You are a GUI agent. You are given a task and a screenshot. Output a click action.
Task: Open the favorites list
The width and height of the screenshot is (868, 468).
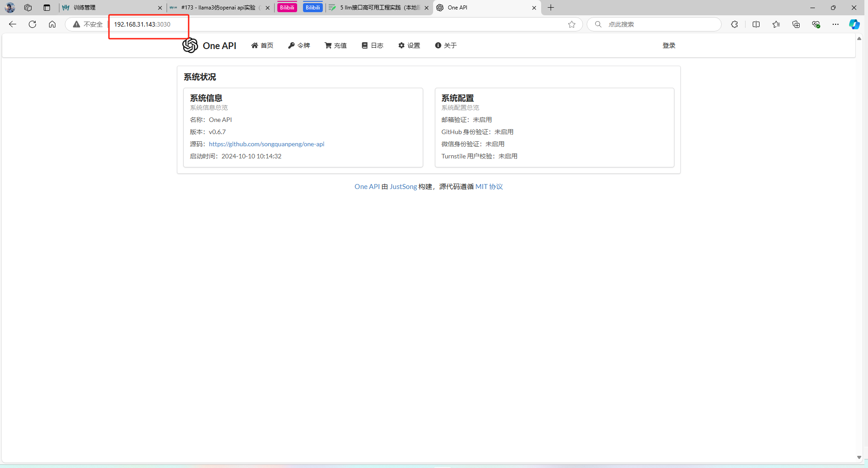(776, 24)
